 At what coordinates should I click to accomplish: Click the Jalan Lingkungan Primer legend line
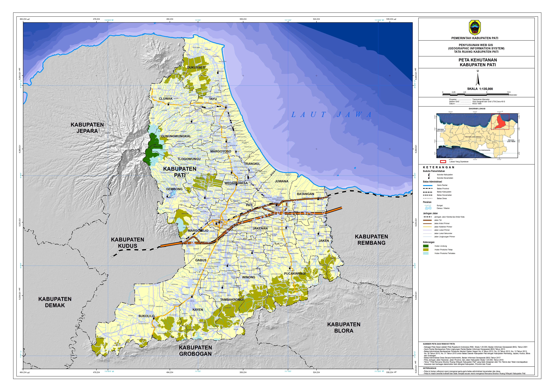(x=427, y=237)
